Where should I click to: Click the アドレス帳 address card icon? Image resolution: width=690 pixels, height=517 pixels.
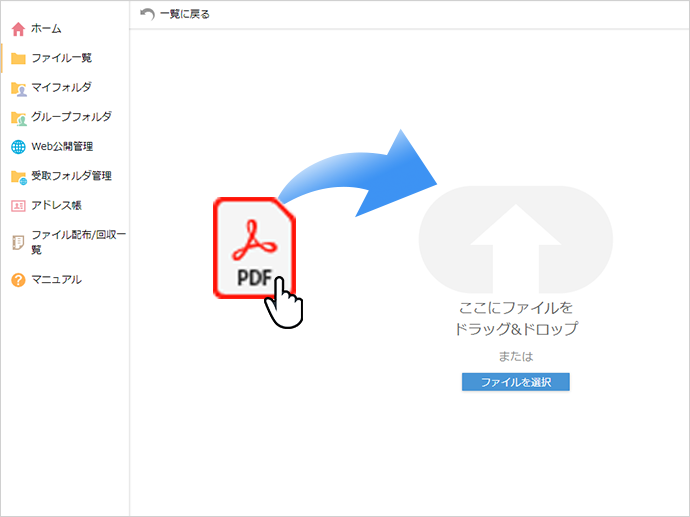click(x=18, y=206)
